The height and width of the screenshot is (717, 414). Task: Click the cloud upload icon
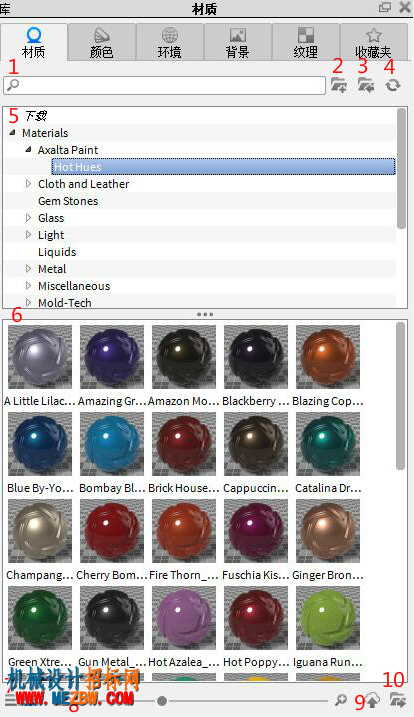(x=373, y=700)
